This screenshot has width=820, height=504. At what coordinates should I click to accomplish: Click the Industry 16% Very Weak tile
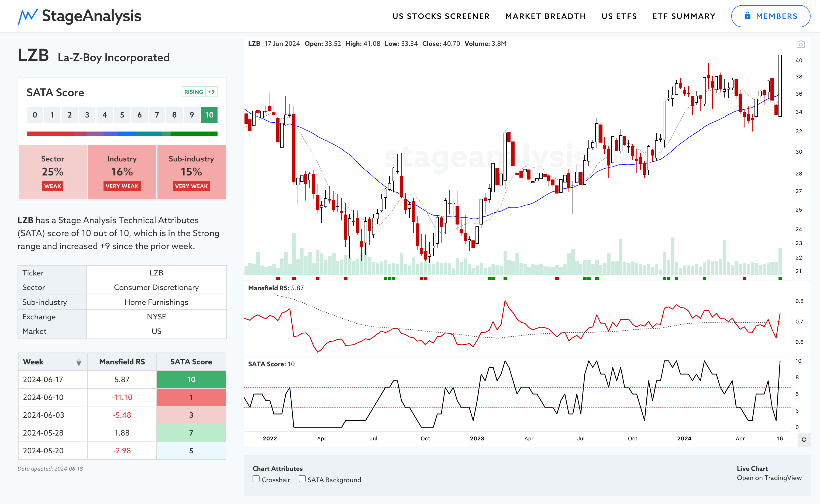pyautogui.click(x=122, y=172)
